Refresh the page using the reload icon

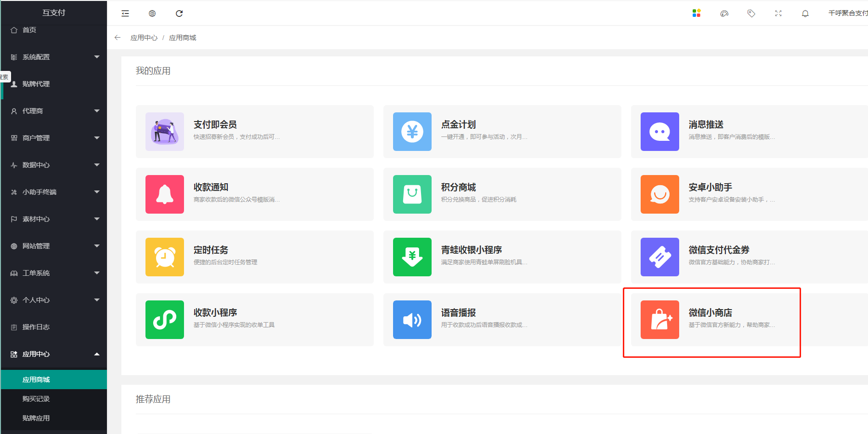[179, 14]
